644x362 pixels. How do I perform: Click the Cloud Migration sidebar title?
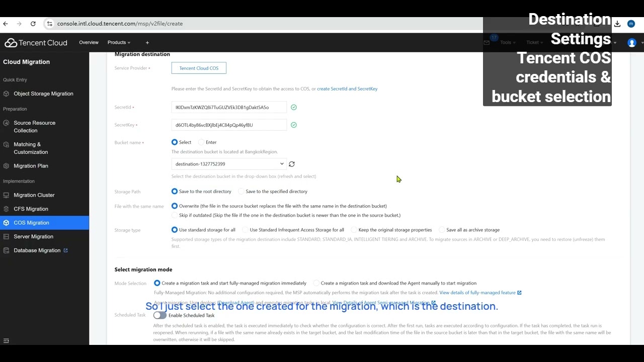[26, 62]
